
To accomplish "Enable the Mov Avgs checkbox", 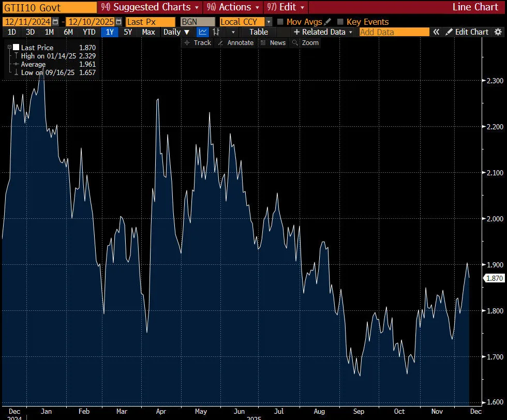I will tap(280, 22).
